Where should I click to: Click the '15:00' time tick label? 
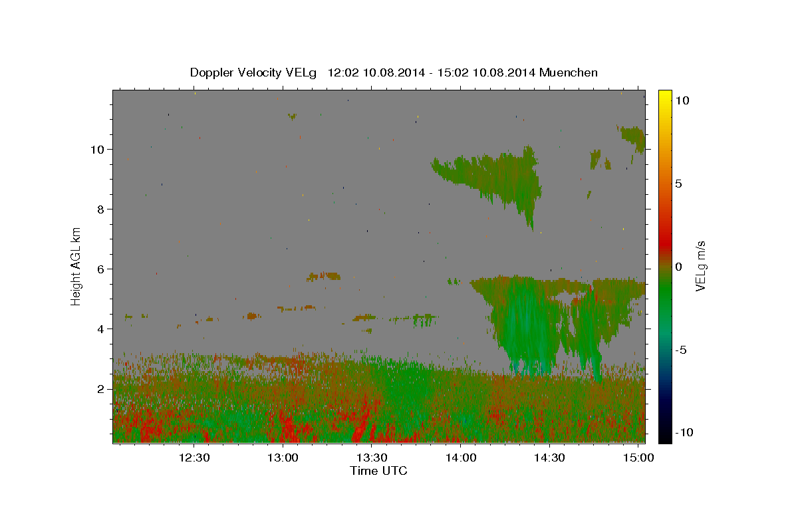tap(639, 458)
